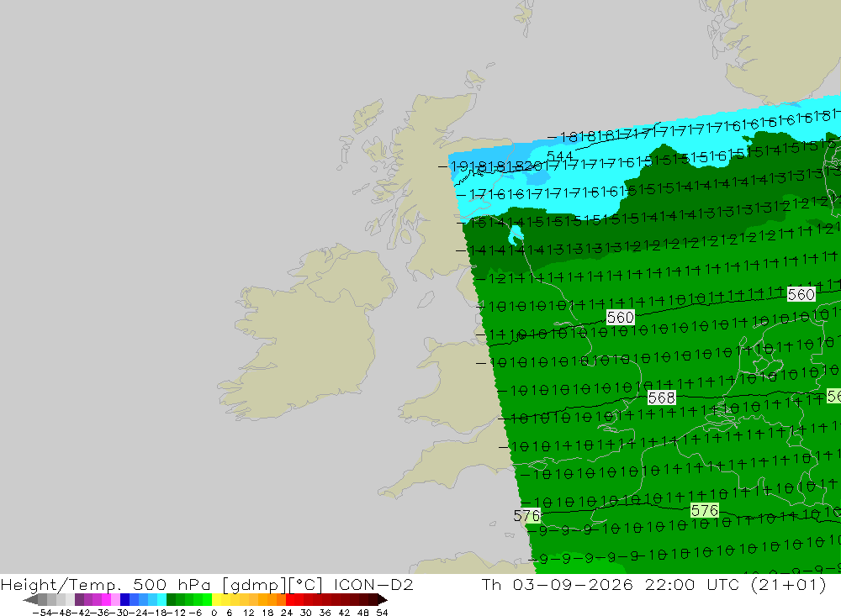The height and width of the screenshot is (616, 841).
Task: Click the 576 label at the data edge
Action: coord(526,516)
